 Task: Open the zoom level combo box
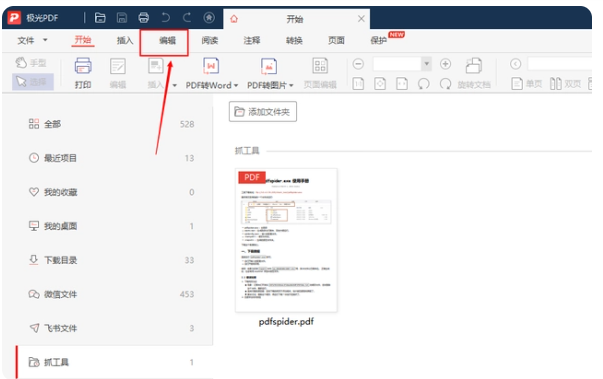401,64
